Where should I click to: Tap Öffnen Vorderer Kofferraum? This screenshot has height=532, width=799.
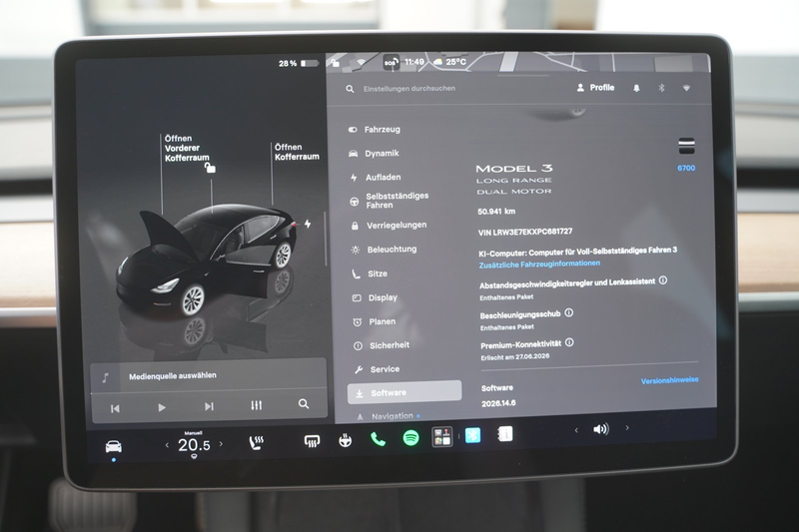click(187, 148)
